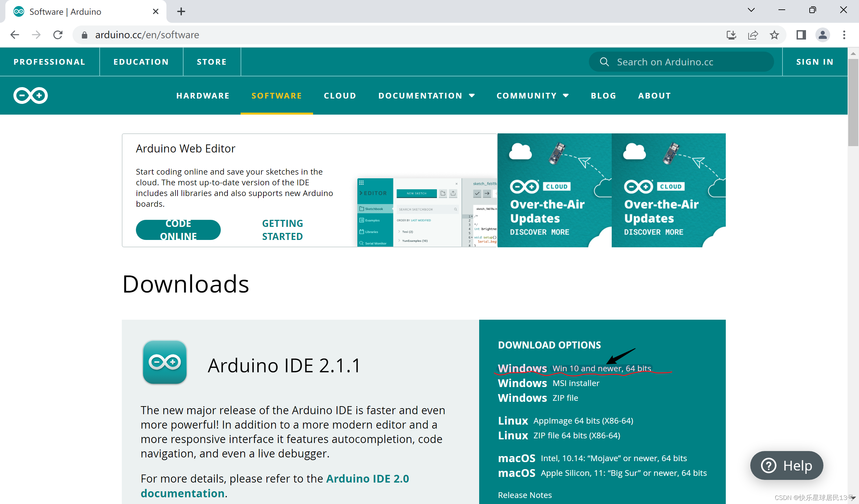Click the Arduino IDE 2.1.1 app icon
This screenshot has height=504, width=859.
tap(165, 362)
